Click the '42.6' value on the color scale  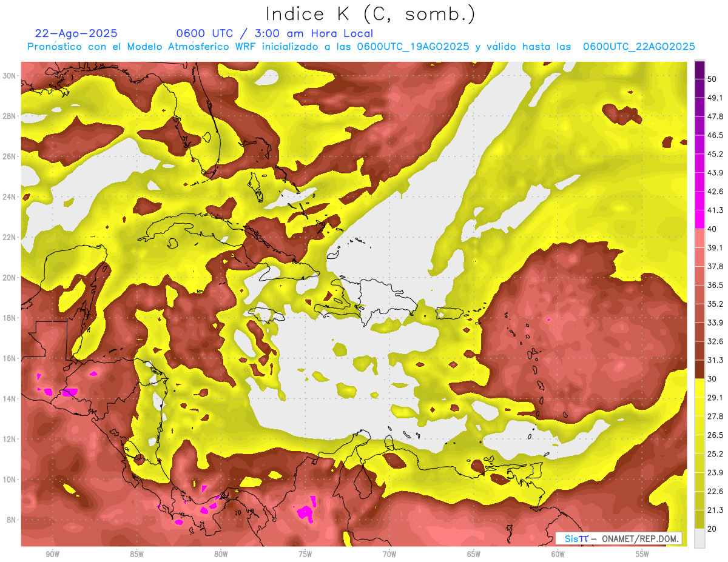click(x=715, y=192)
